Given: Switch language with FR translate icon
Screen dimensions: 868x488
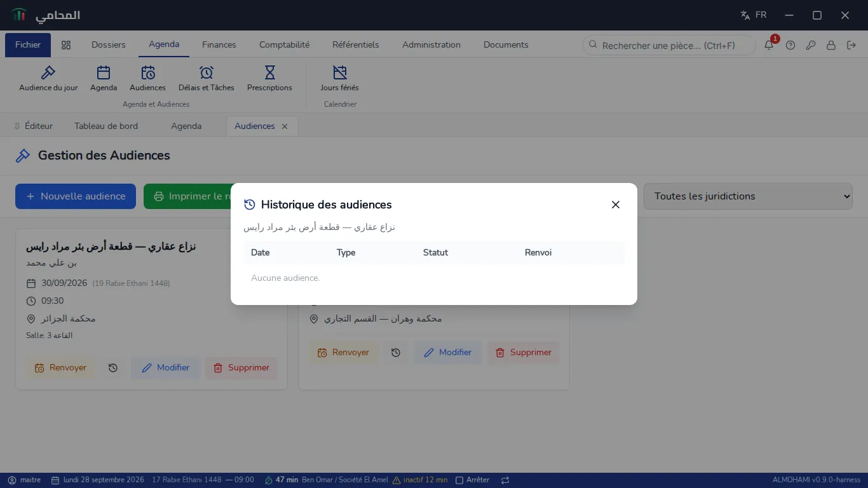Looking at the screenshot, I should pos(754,15).
